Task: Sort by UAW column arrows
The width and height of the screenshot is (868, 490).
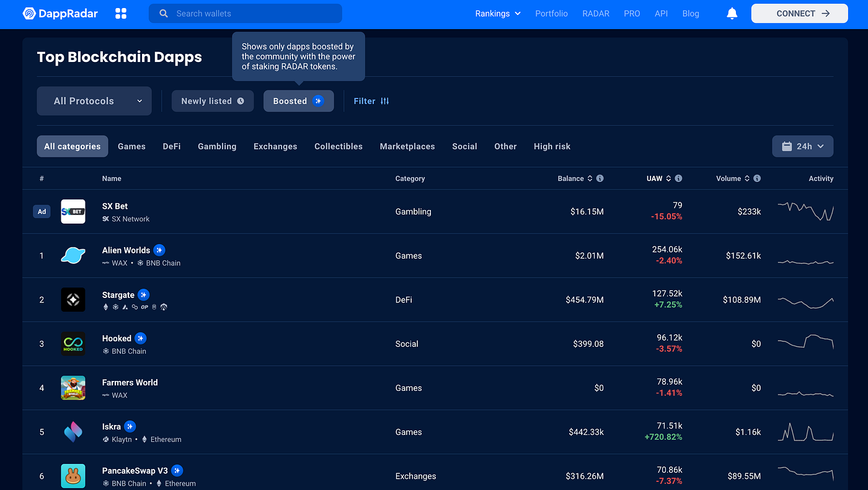Action: (x=668, y=178)
